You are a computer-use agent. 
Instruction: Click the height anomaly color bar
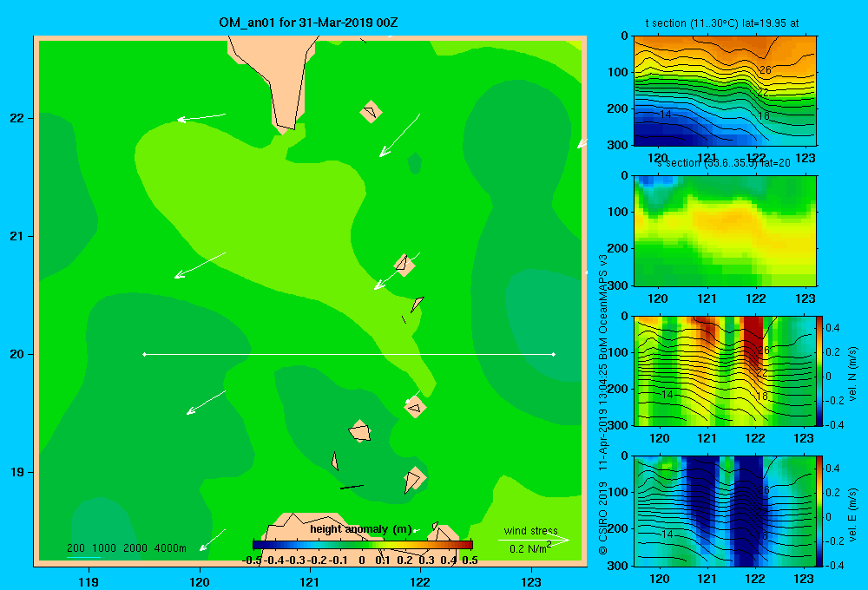pyautogui.click(x=363, y=545)
